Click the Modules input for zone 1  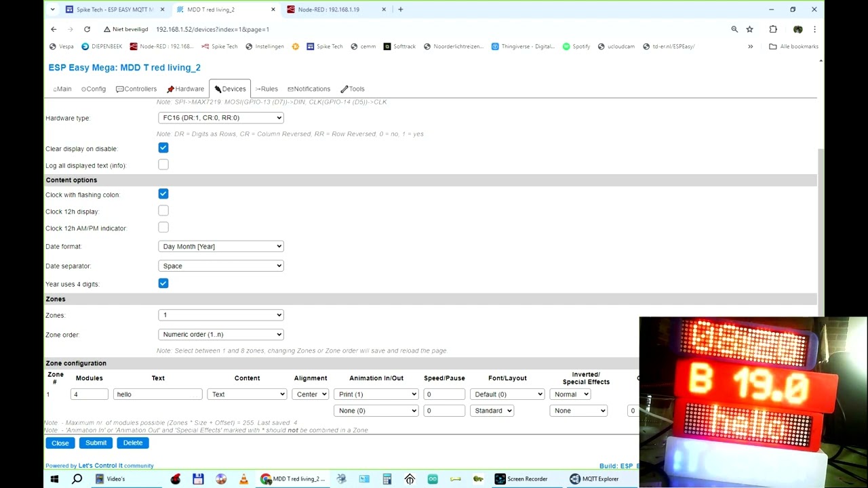click(90, 394)
